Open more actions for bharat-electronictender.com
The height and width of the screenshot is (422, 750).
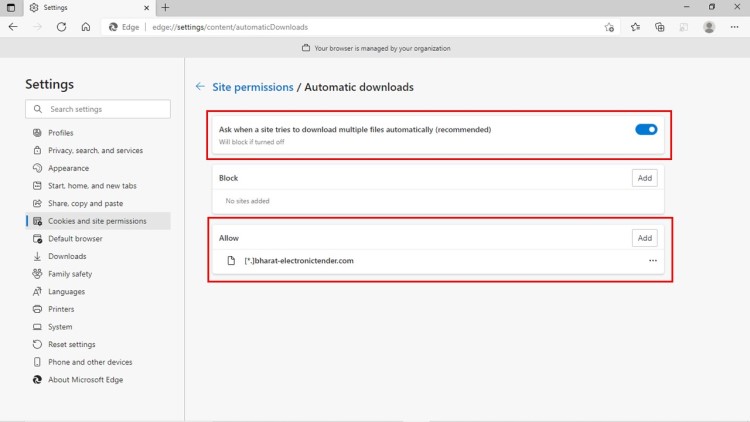point(653,261)
